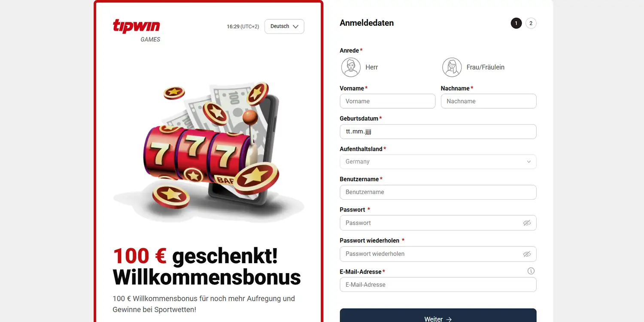Focus the Vorname input field
Screen dimensions: 644x322
click(387, 101)
